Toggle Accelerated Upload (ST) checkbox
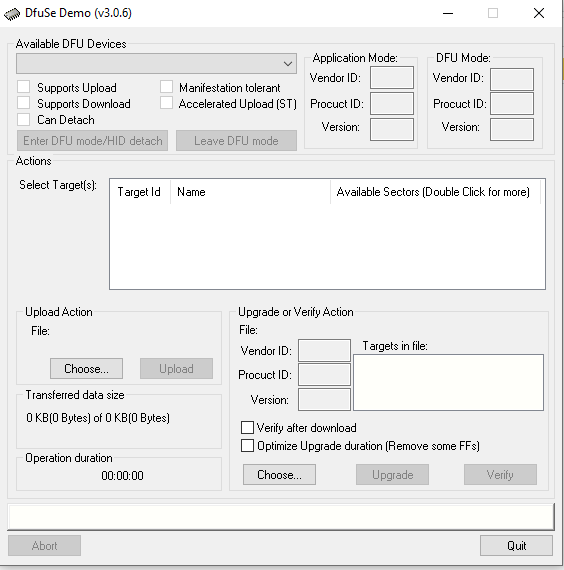The width and height of the screenshot is (564, 570). click(167, 103)
